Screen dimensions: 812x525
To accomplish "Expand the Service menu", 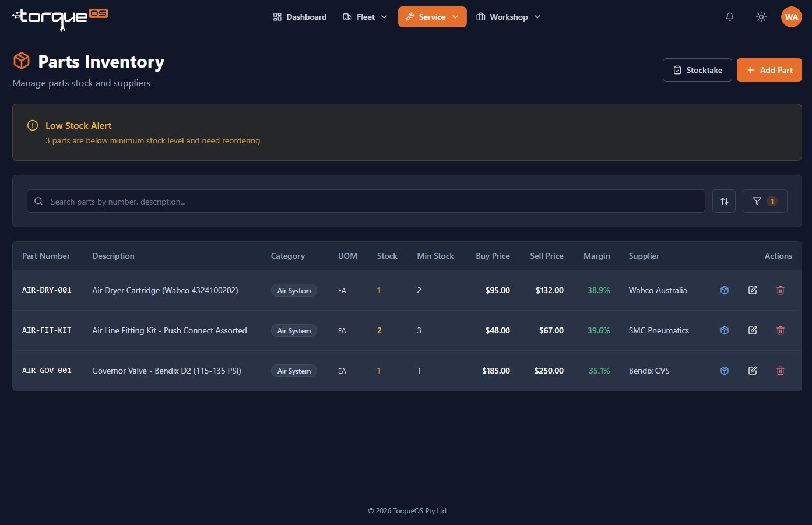I will [x=433, y=17].
